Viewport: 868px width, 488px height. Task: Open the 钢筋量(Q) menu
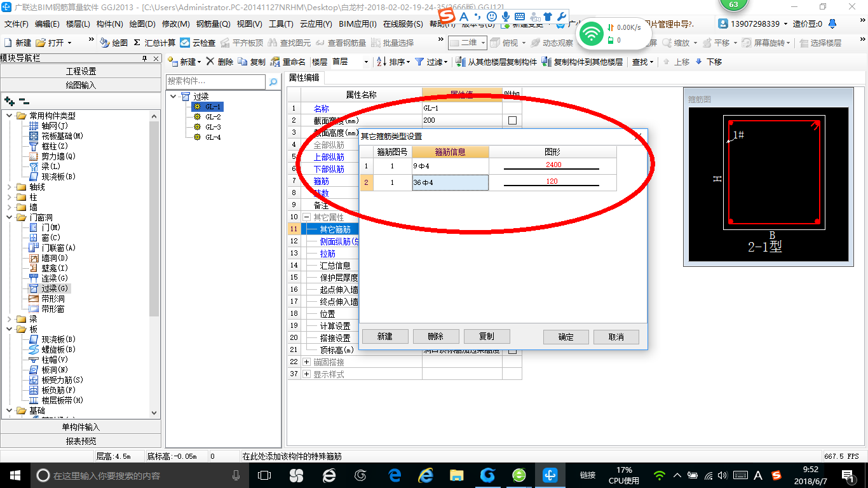coord(214,24)
